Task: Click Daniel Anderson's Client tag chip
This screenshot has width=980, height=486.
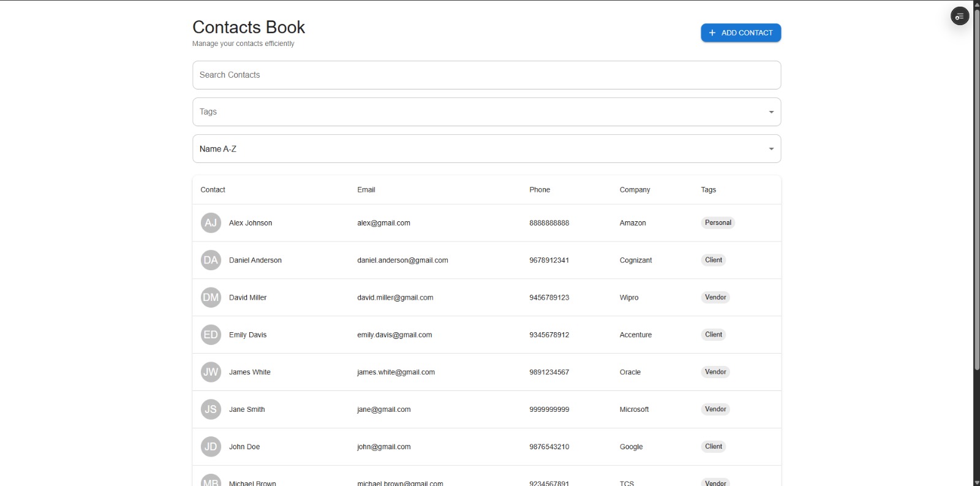Action: pos(714,260)
